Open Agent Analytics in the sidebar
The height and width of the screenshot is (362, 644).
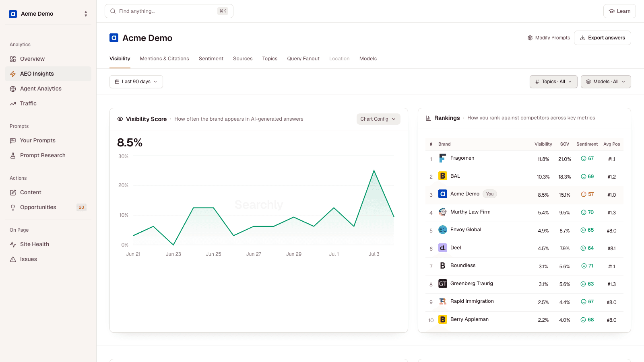pos(48,89)
